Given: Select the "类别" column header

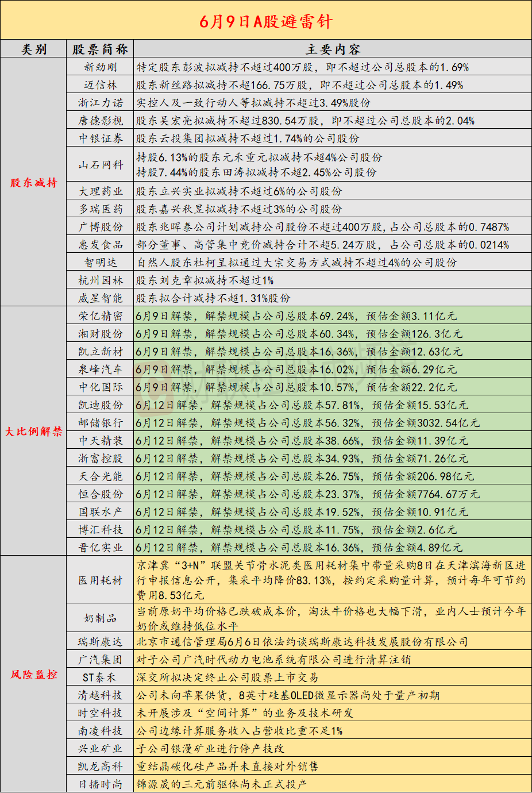Looking at the screenshot, I should pos(34,49).
